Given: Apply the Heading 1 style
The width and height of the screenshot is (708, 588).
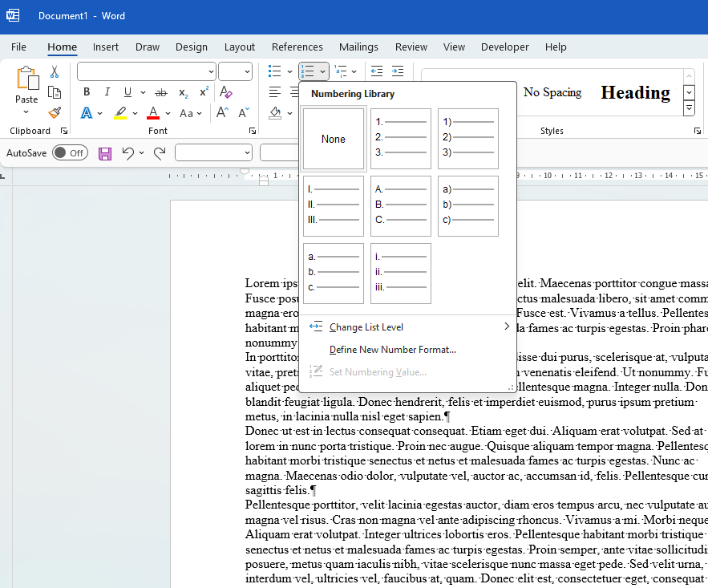Looking at the screenshot, I should [635, 92].
